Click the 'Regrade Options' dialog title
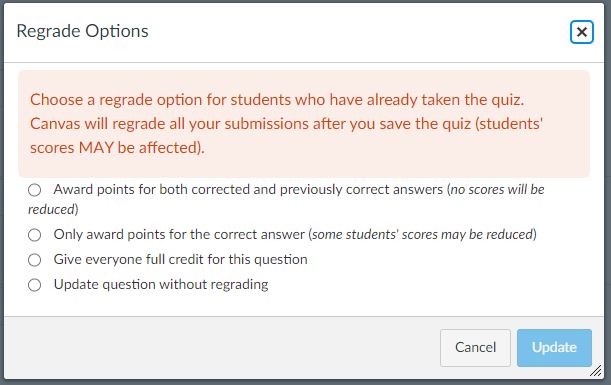611x385 pixels. (83, 31)
